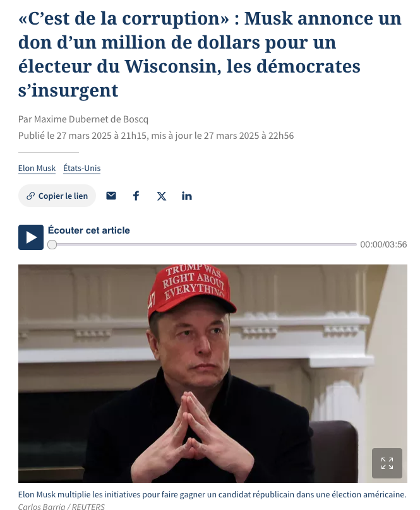Share the article via email icon
420x510 pixels.
point(111,196)
